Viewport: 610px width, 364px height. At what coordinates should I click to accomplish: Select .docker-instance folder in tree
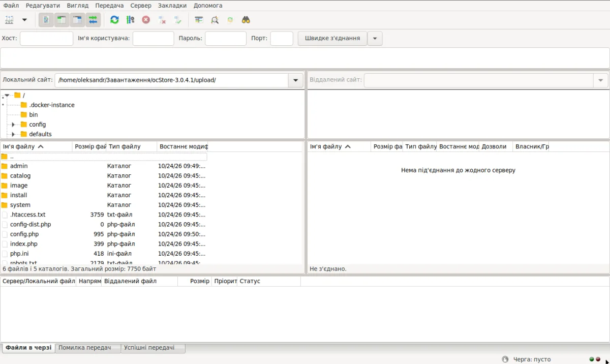(x=52, y=105)
